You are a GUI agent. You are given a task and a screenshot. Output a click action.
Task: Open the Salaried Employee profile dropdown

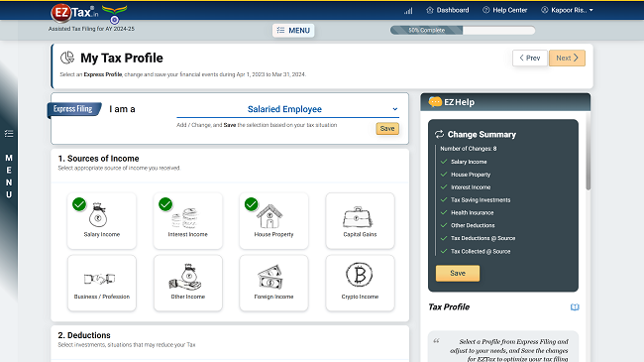[287, 109]
